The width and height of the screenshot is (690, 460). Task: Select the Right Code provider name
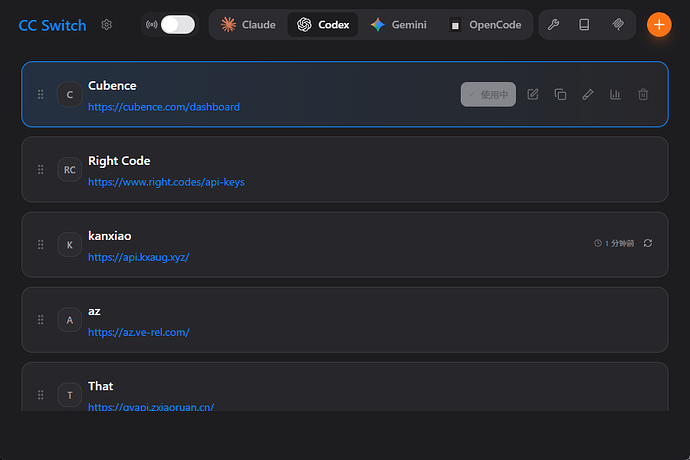[119, 161]
